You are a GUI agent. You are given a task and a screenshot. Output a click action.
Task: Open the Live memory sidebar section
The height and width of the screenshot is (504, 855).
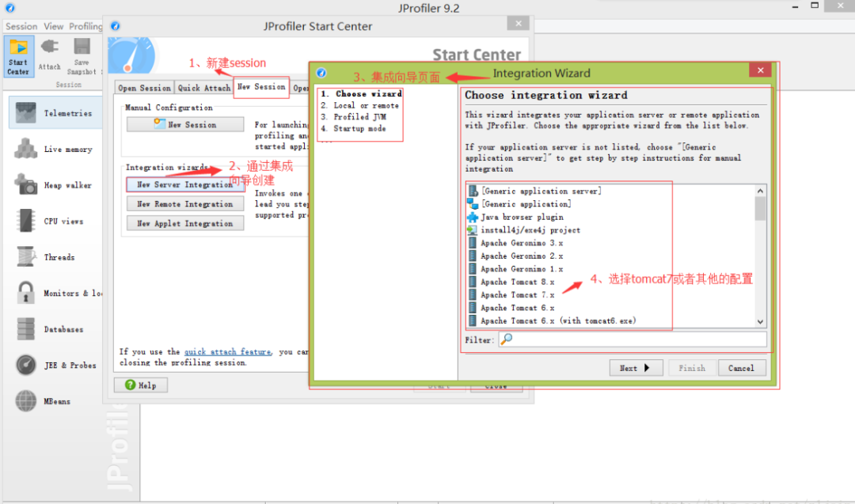55,149
